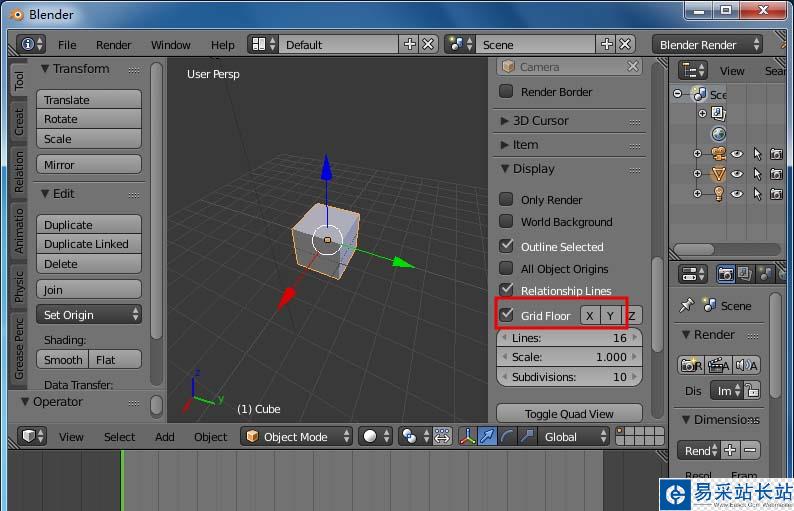Open the scene browser icon
794x511 pixels.
459,45
